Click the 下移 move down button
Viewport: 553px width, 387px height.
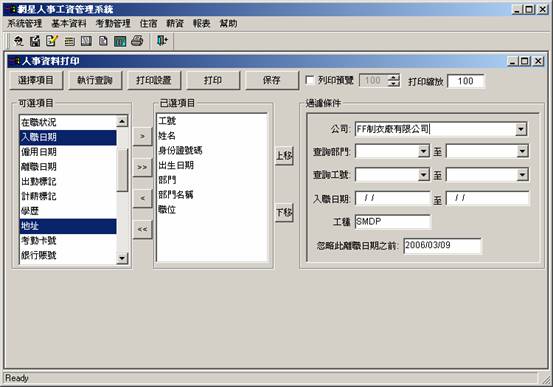coord(284,213)
